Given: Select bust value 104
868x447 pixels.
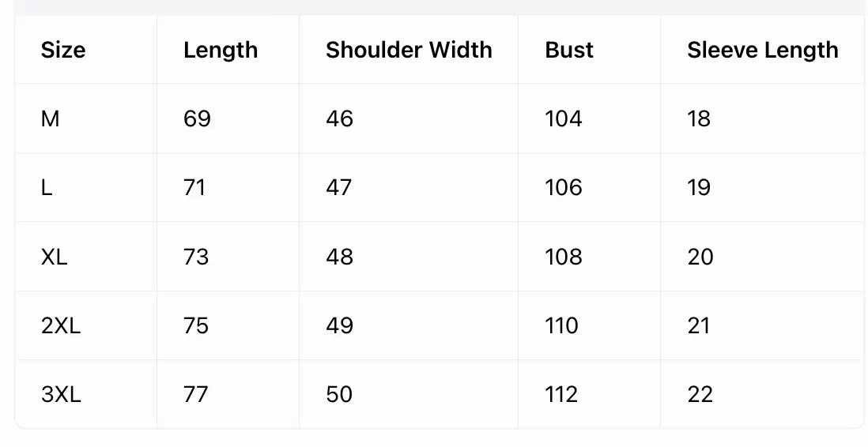Looking at the screenshot, I should pos(564,118).
